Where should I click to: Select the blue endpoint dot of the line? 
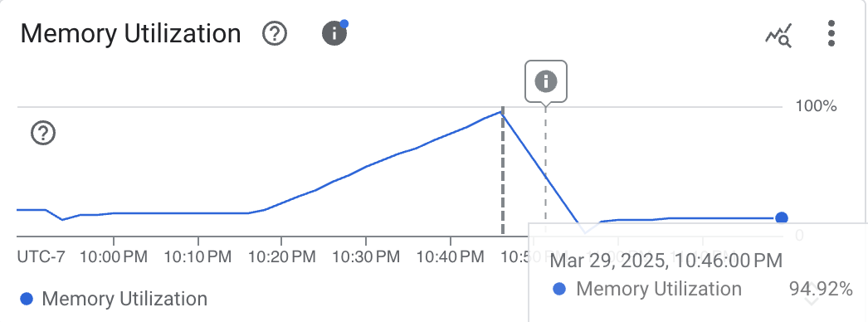pyautogui.click(x=781, y=218)
